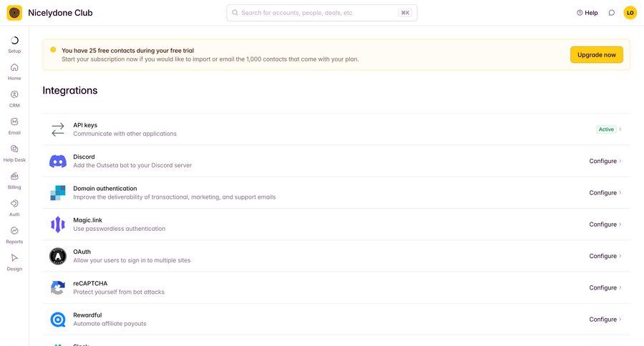Click the API keys arrows icon

(x=58, y=129)
